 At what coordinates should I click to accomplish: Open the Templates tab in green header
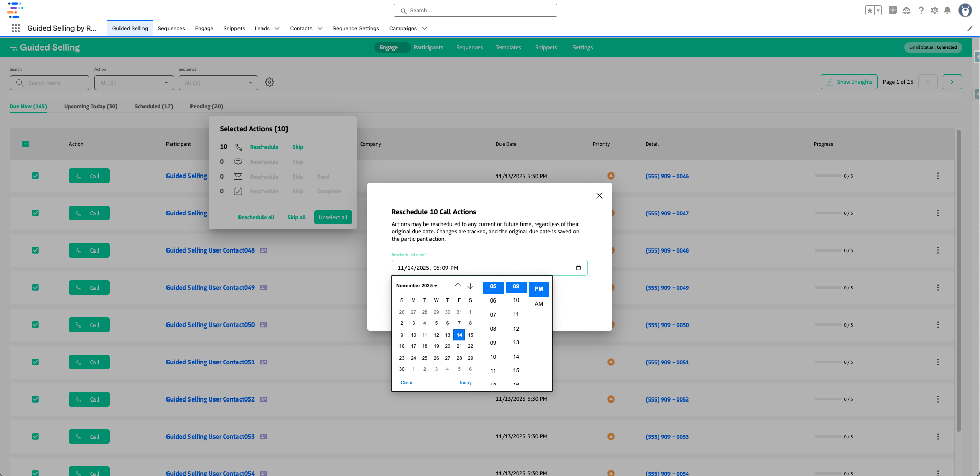pyautogui.click(x=508, y=47)
